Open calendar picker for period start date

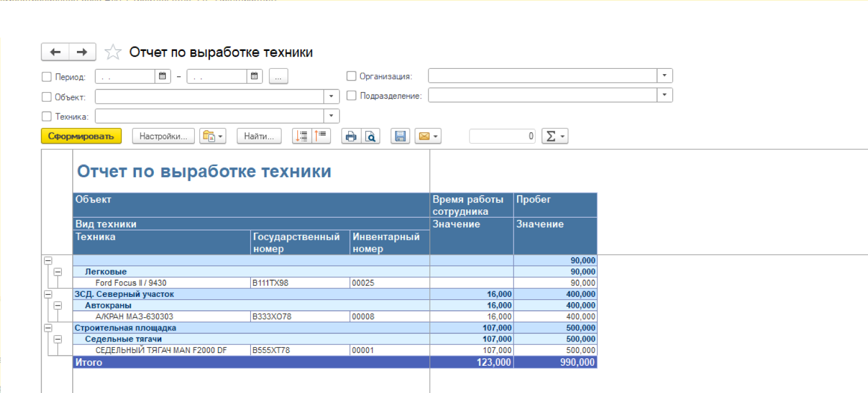pos(162,76)
